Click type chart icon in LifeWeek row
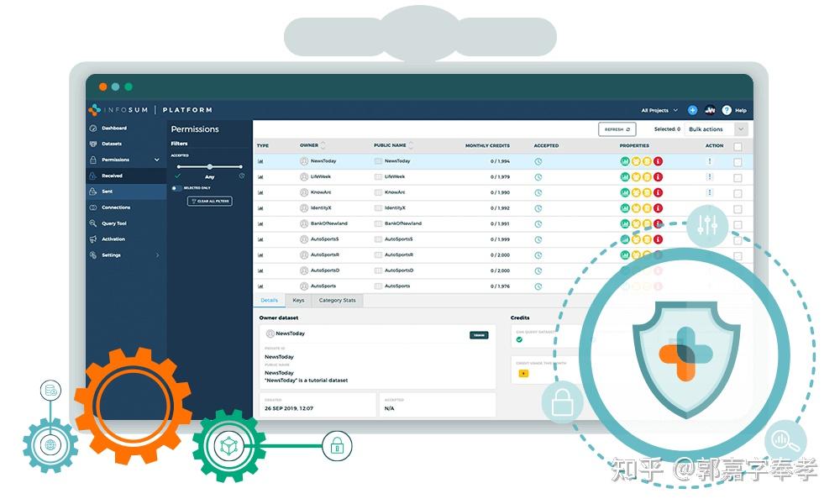Image resolution: width=840 pixels, height=504 pixels. click(260, 176)
